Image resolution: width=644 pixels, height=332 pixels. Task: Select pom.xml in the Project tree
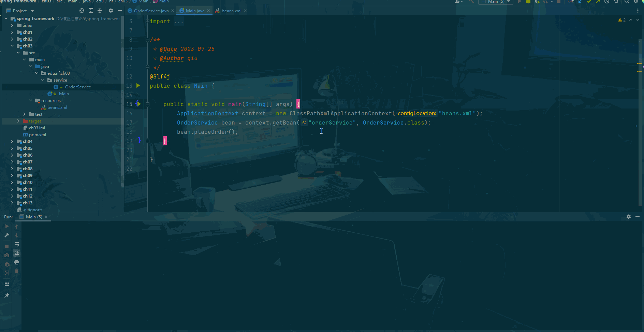38,134
